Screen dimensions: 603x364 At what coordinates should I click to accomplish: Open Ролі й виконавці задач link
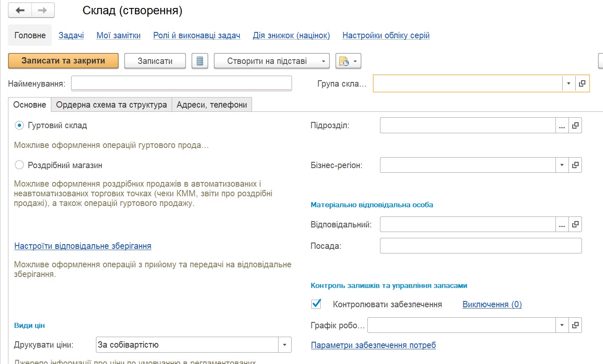[197, 35]
